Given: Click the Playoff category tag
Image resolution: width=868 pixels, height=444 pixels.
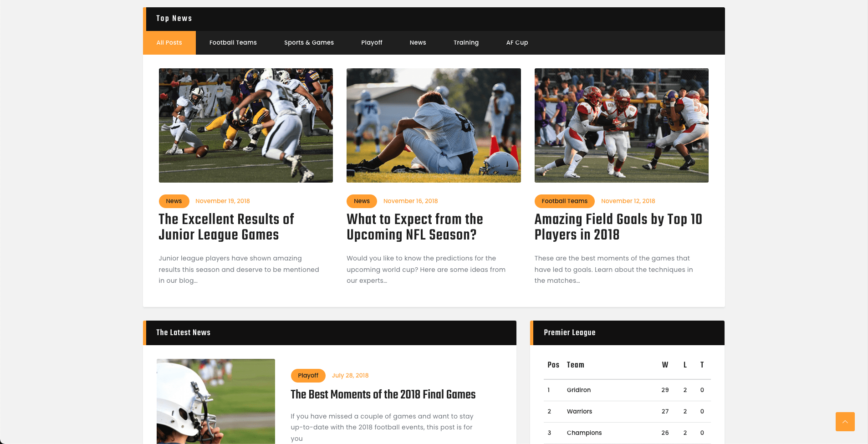Looking at the screenshot, I should pyautogui.click(x=308, y=376).
